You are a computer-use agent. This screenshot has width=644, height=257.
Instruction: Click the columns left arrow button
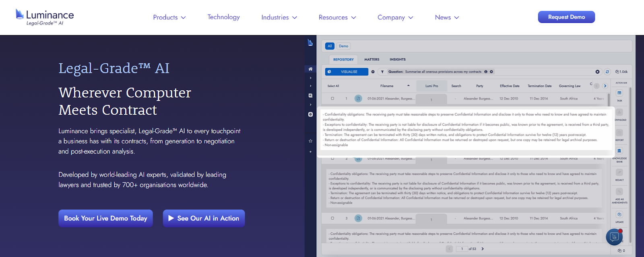tap(597, 86)
